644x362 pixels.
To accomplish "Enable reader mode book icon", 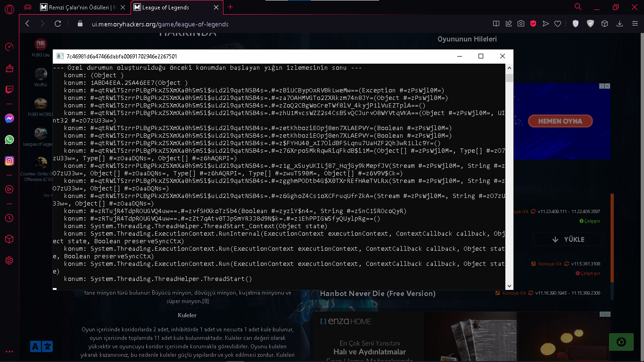I will (x=496, y=24).
